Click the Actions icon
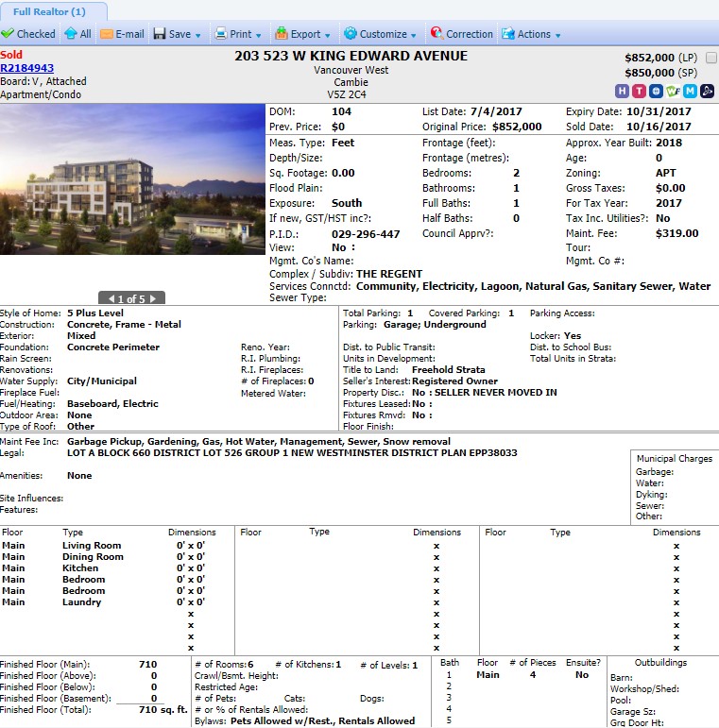The width and height of the screenshot is (719, 728). click(508, 33)
